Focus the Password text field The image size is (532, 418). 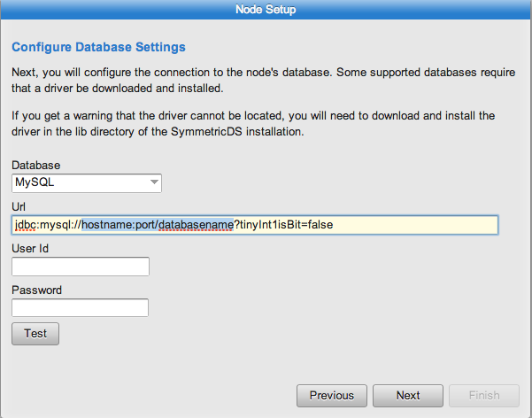(80, 307)
